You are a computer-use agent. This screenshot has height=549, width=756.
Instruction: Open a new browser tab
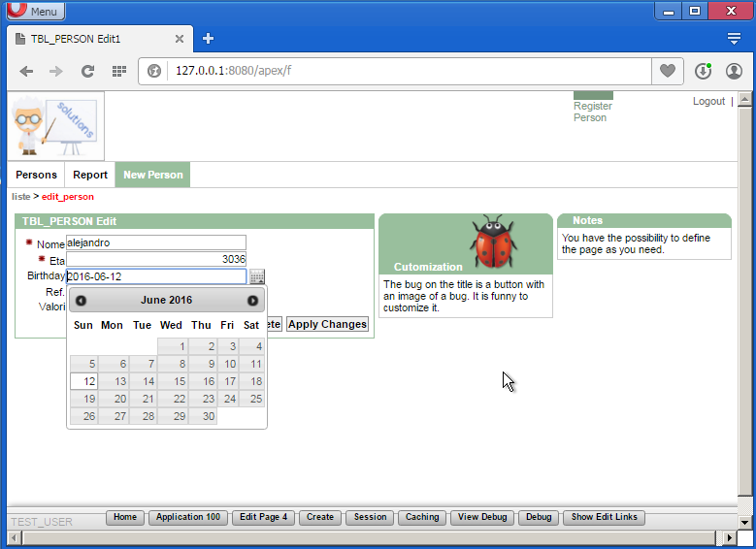208,39
